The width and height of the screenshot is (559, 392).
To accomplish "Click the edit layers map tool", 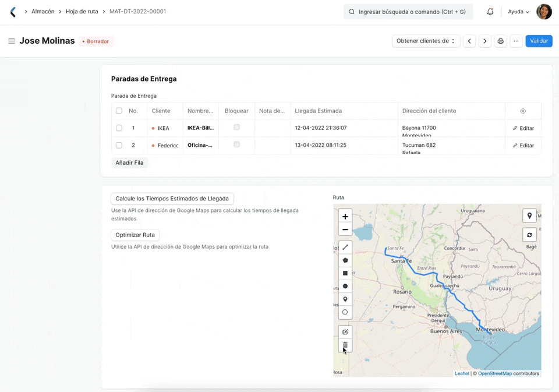I will 345,332.
